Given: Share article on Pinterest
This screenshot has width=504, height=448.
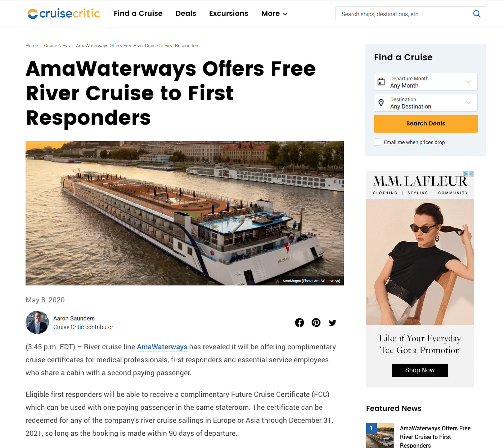Looking at the screenshot, I should (x=316, y=322).
